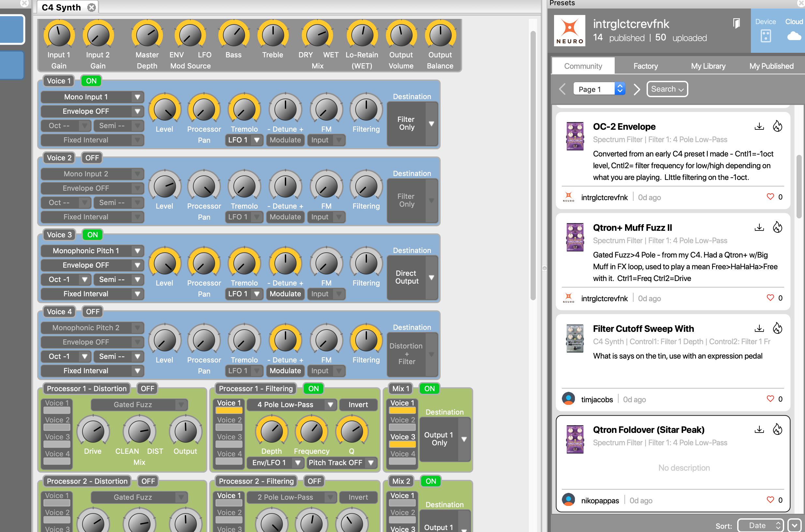Click the Master Depth knob

pos(147,35)
